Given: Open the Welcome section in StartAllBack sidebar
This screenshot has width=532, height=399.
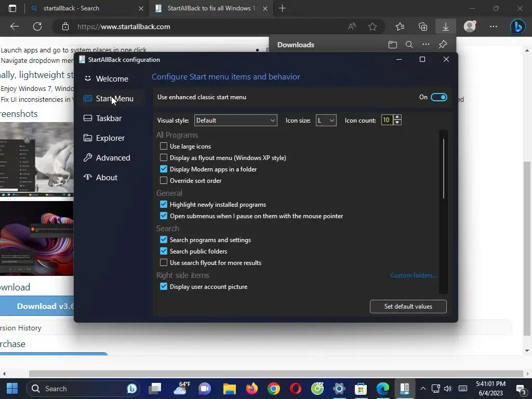Looking at the screenshot, I should (x=106, y=79).
